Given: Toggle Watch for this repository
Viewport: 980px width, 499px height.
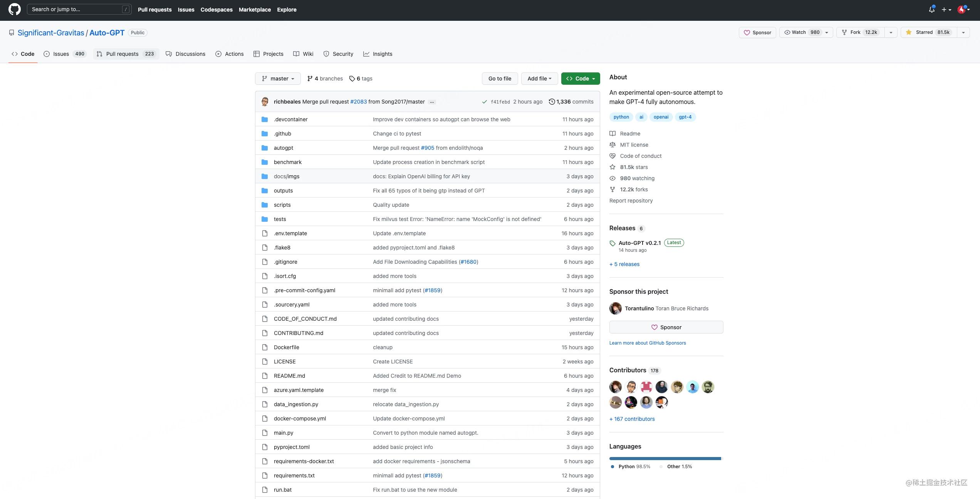Looking at the screenshot, I should pos(802,32).
